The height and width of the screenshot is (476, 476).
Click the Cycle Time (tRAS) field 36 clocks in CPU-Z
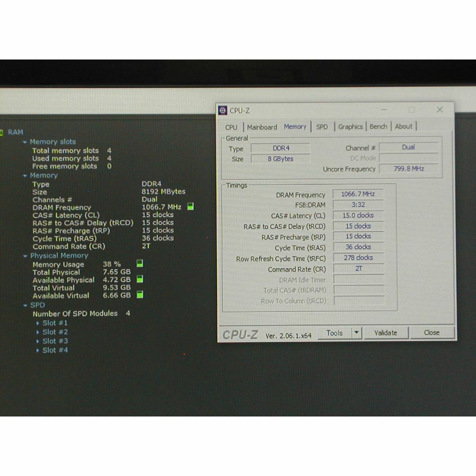[358, 247]
